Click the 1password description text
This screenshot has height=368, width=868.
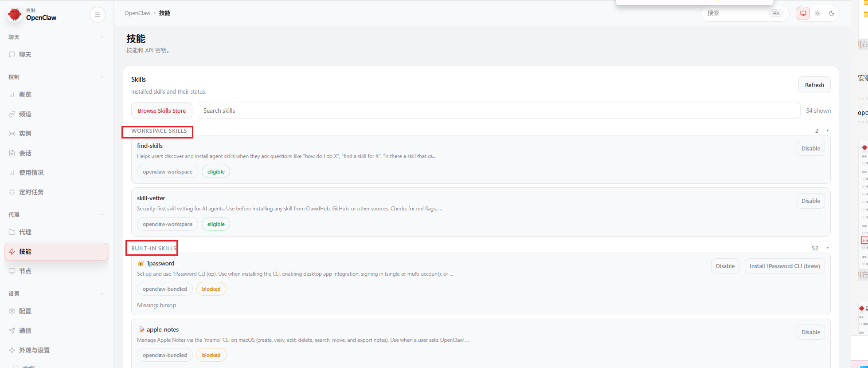tap(295, 274)
